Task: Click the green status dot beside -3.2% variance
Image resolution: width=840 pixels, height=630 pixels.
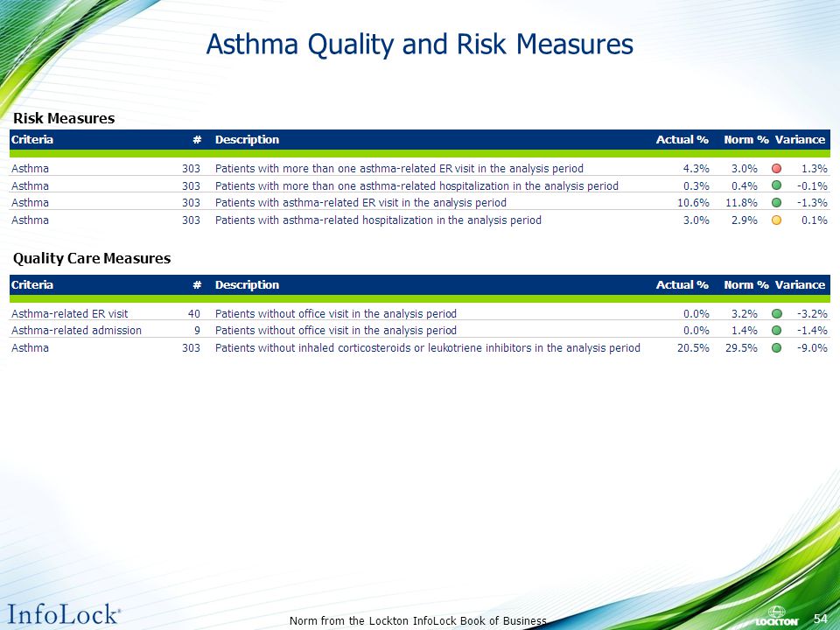Action: pos(776,313)
